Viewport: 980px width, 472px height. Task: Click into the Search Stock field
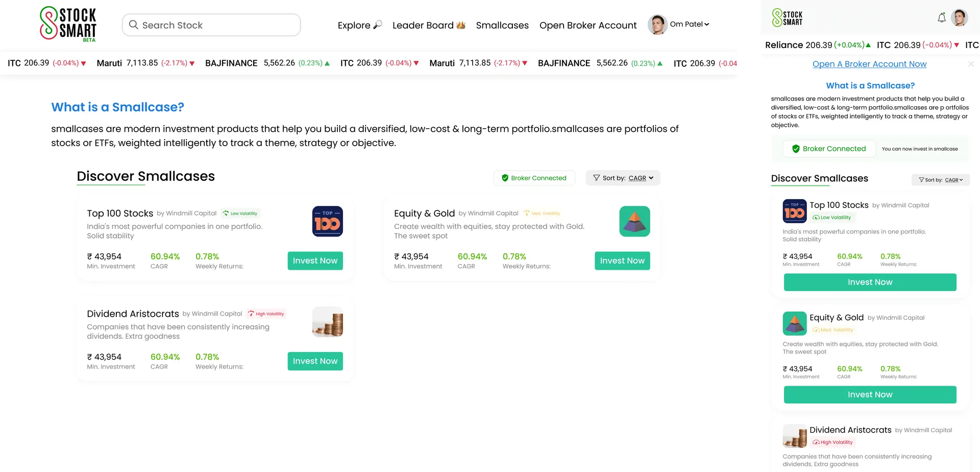pyautogui.click(x=211, y=25)
